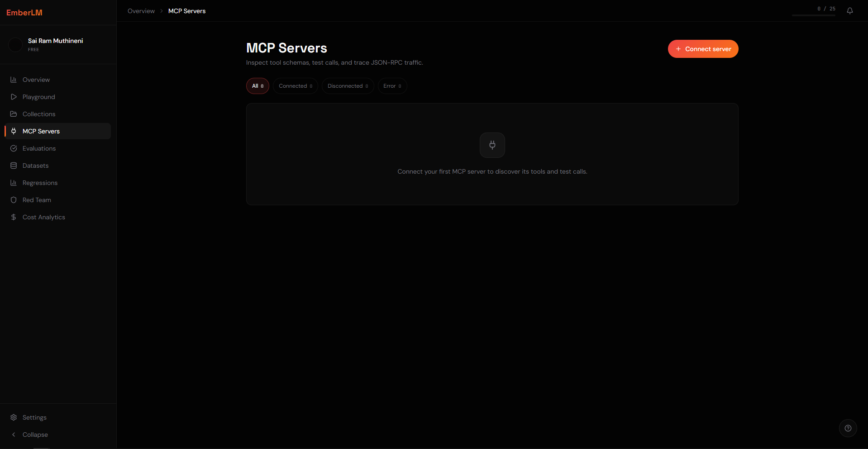Click the Settings gear icon
This screenshot has width=868, height=449.
14,417
